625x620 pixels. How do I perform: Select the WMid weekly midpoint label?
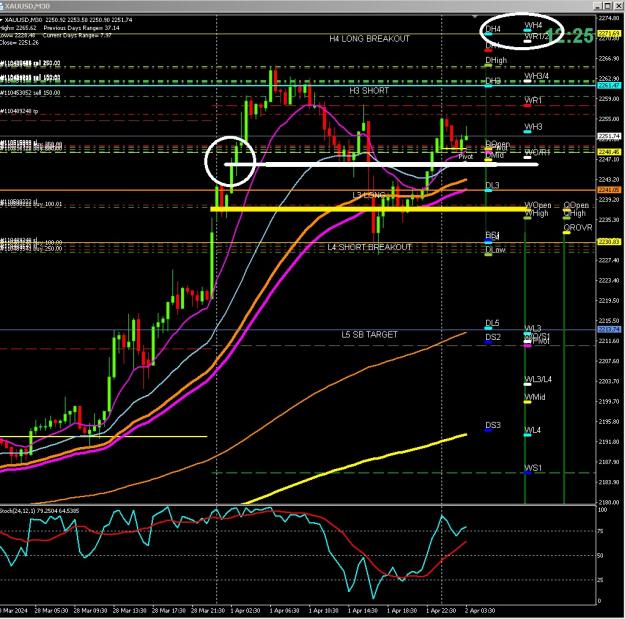pyautogui.click(x=535, y=397)
